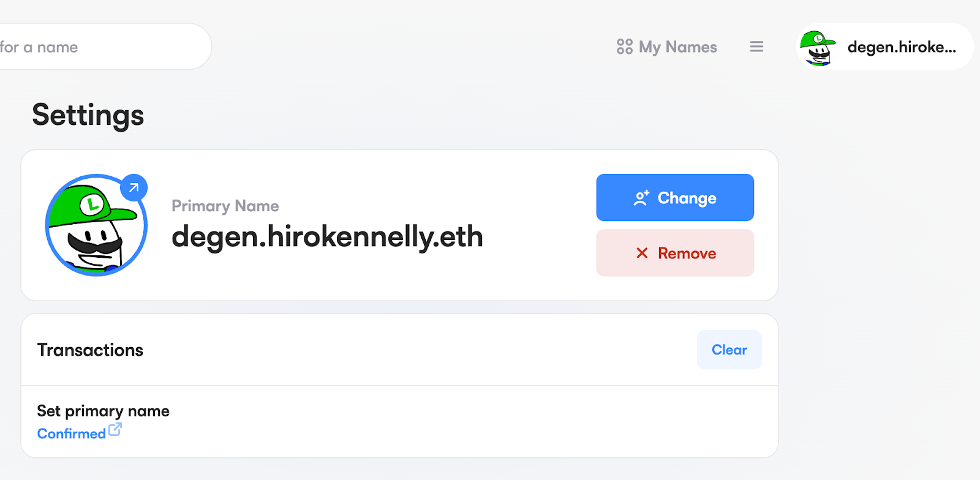980x480 pixels.
Task: Click the Change primary name button
Action: [x=674, y=198]
